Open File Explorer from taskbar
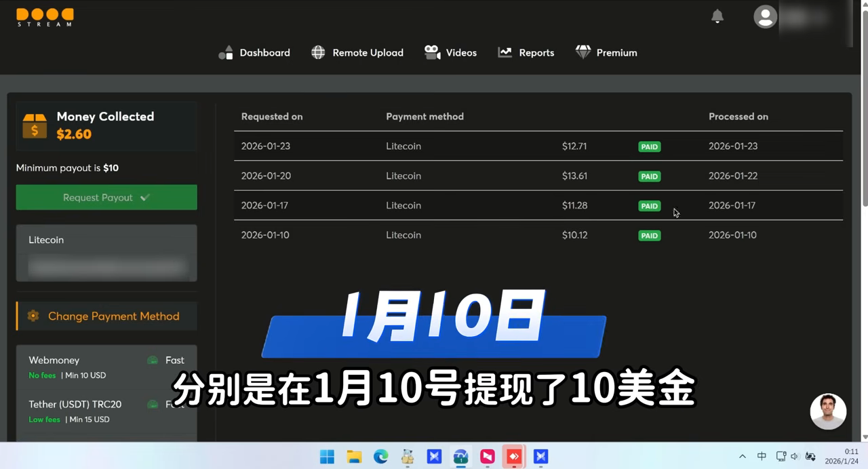The height and width of the screenshot is (469, 868). tap(354, 457)
